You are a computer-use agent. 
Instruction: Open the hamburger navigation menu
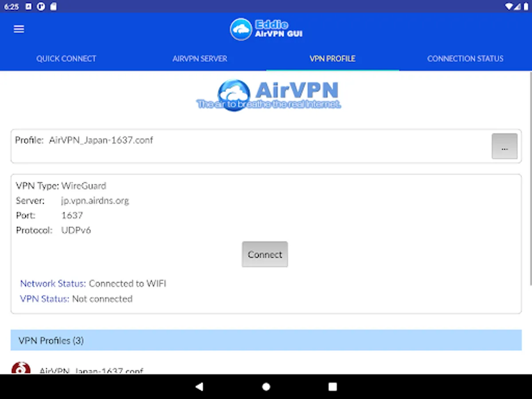(x=19, y=29)
